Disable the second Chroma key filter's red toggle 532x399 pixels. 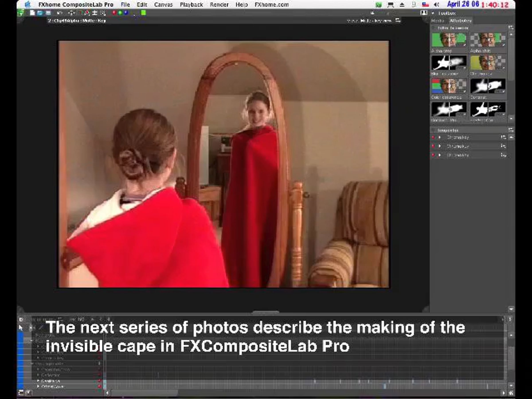pyautogui.click(x=433, y=146)
